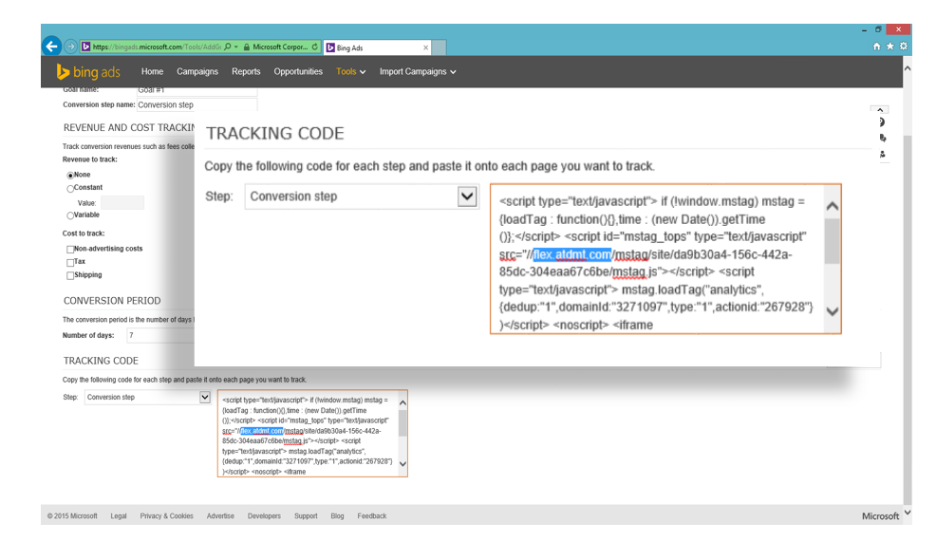This screenshot has width=936, height=560.
Task: Click the Number of days field
Action: click(160, 335)
